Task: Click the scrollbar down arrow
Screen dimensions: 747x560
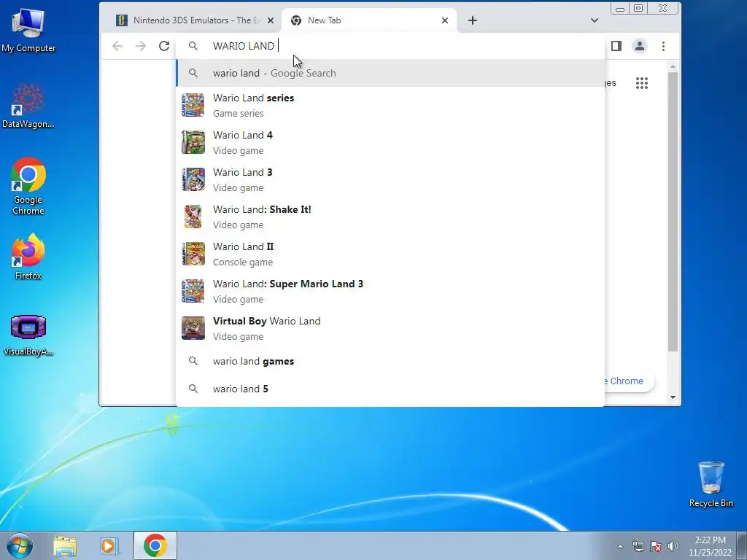Action: coord(673,397)
